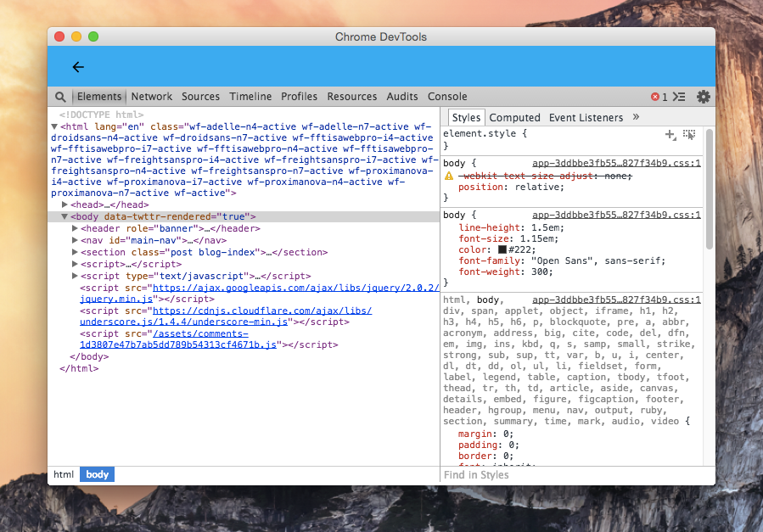Switch to the Console tab
The height and width of the screenshot is (532, 763).
point(447,96)
